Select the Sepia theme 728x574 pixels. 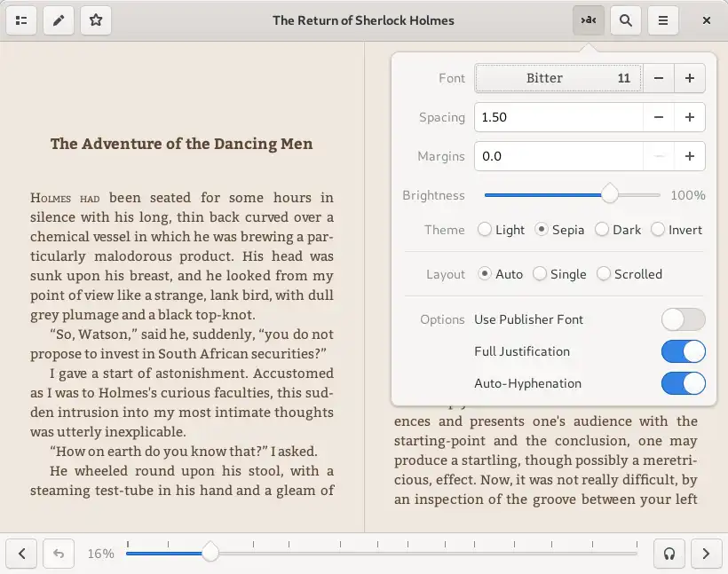pos(559,230)
